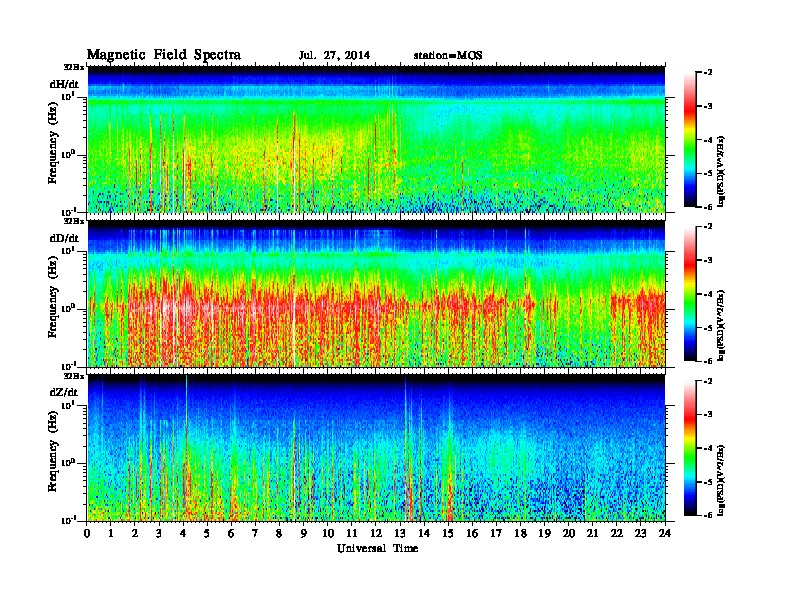The width and height of the screenshot is (792, 612).
Task: Click the "-4" tick of dH/dt color bar
Action: [x=708, y=140]
